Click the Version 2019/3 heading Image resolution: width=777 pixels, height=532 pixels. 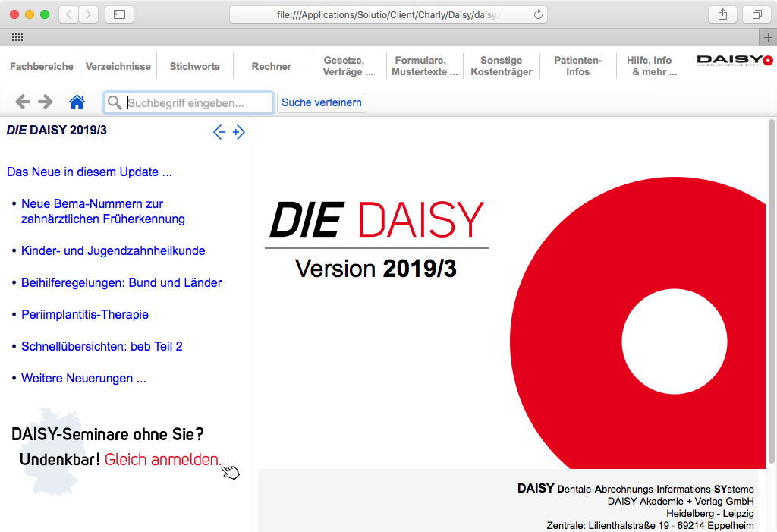pos(376,269)
